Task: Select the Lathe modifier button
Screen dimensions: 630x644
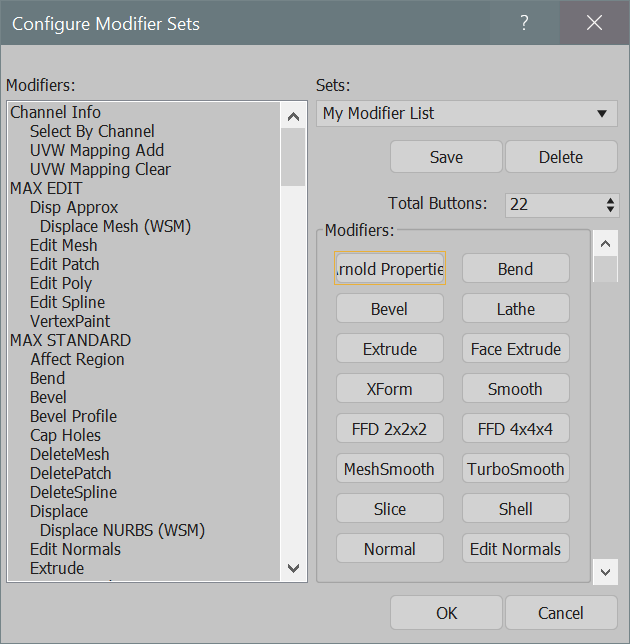Action: [x=515, y=308]
